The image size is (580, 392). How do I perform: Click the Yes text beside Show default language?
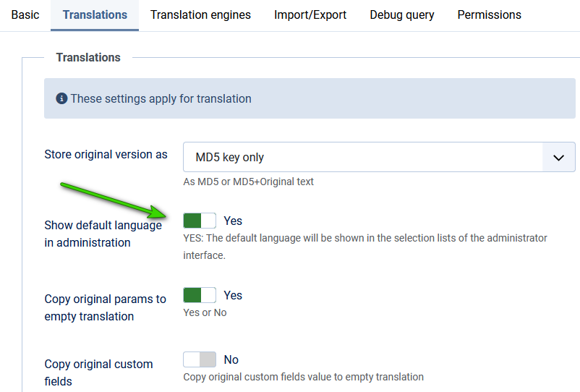233,221
